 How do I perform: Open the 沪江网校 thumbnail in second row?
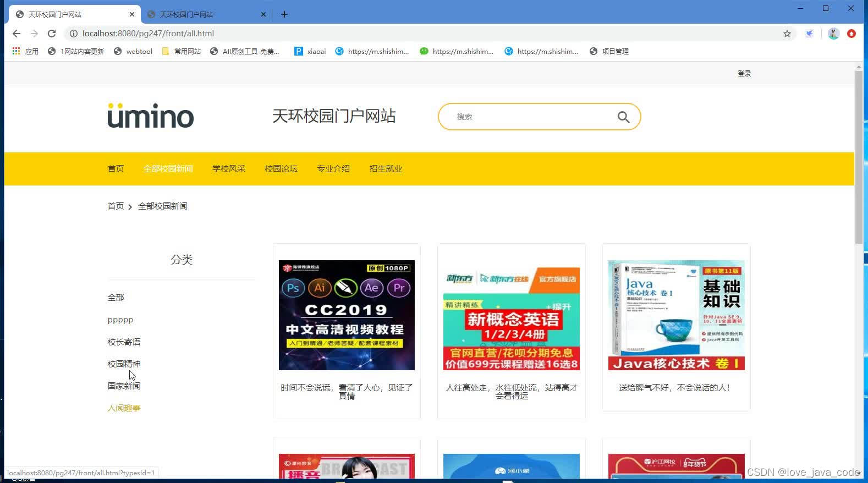click(677, 466)
